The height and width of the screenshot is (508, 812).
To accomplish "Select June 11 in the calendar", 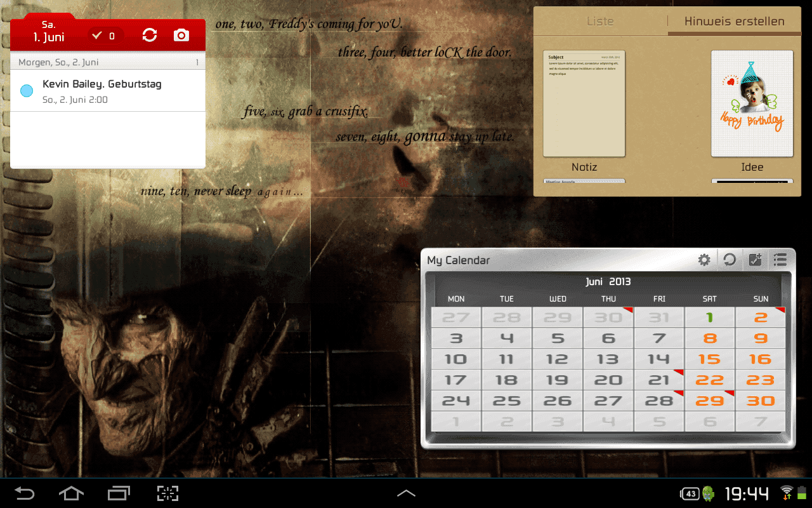I will pos(507,359).
